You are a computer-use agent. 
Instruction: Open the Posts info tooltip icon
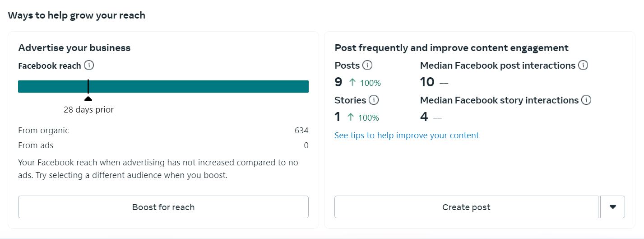click(x=367, y=66)
